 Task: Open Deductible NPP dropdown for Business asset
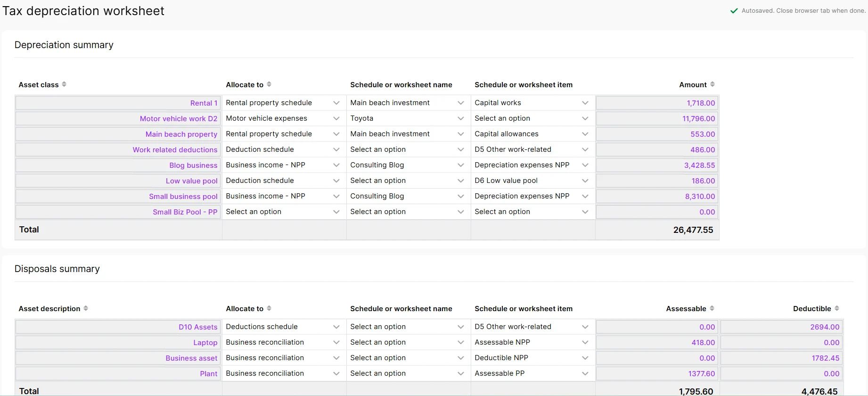(532, 358)
